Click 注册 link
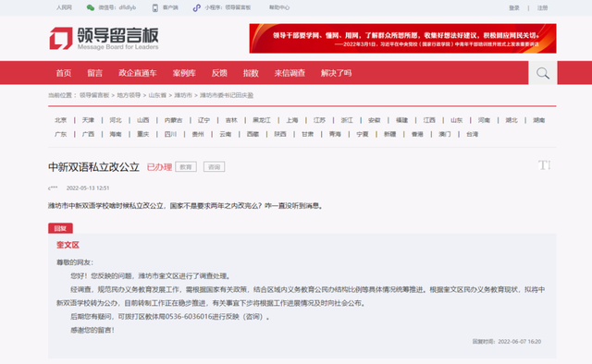592x364 pixels. tap(543, 8)
